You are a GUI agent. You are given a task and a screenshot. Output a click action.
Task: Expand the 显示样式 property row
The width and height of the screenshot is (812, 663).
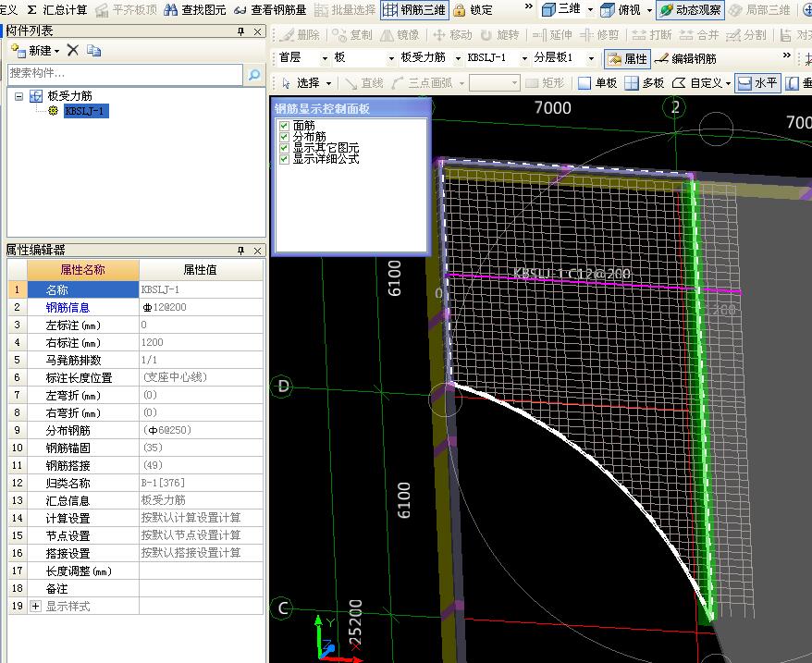[35, 607]
